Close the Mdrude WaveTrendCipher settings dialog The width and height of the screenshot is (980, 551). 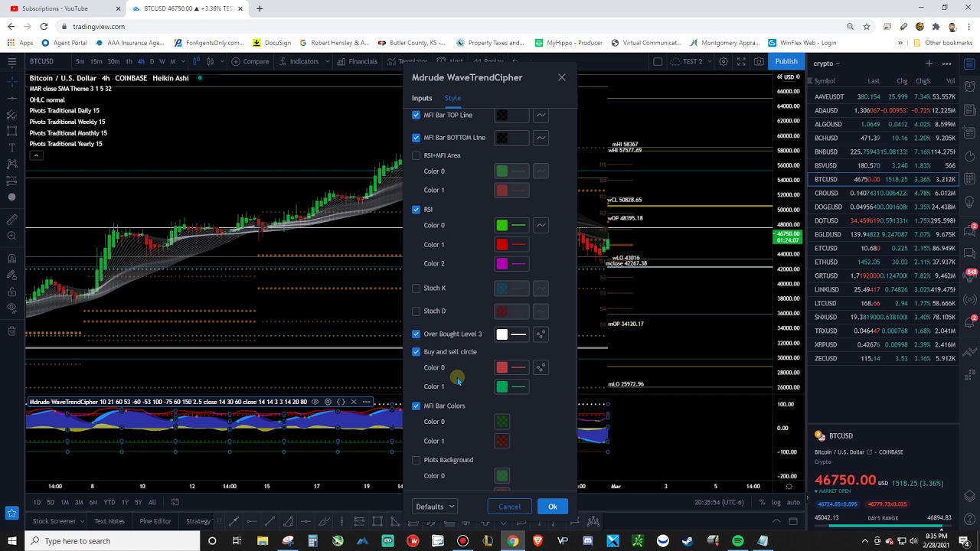point(561,77)
